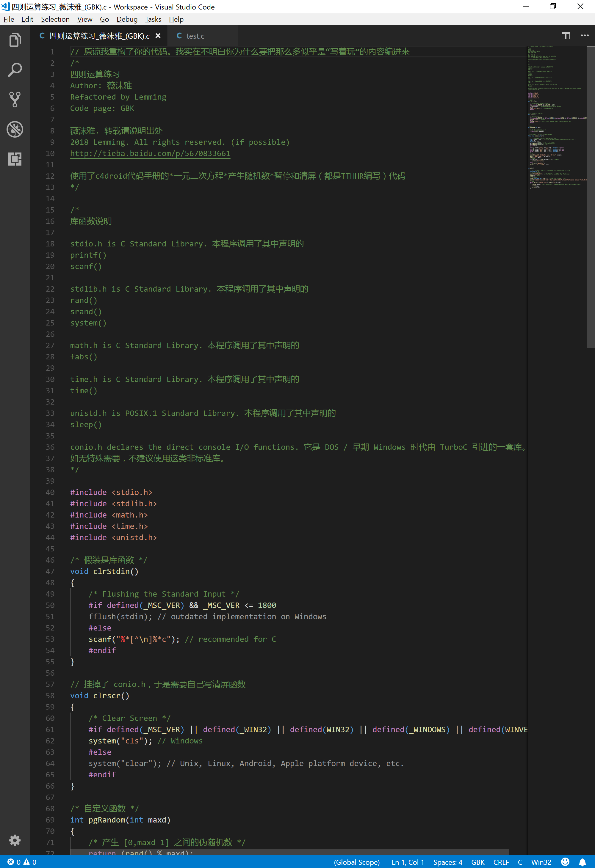Change the CRLF end-of-line setting

(501, 862)
